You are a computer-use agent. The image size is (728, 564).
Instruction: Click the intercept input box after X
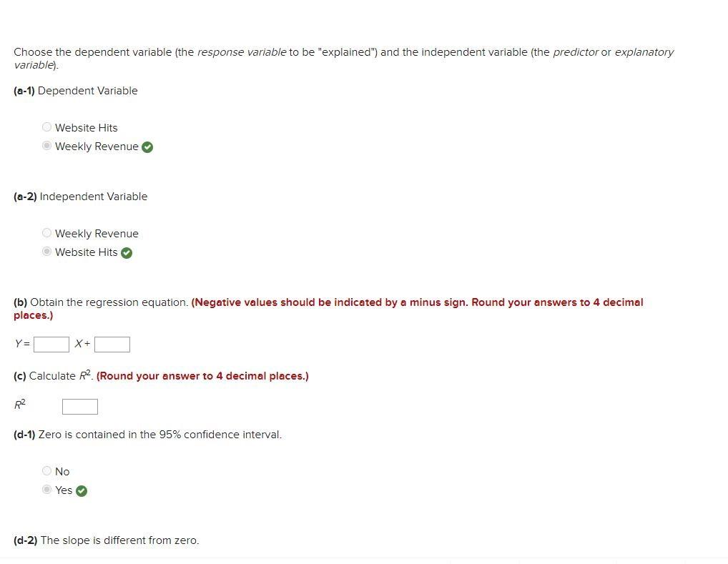click(112, 344)
